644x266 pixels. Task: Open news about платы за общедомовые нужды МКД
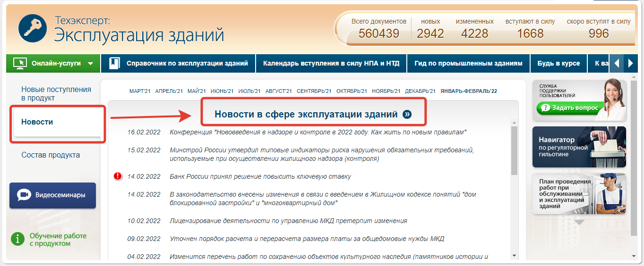coord(307,239)
